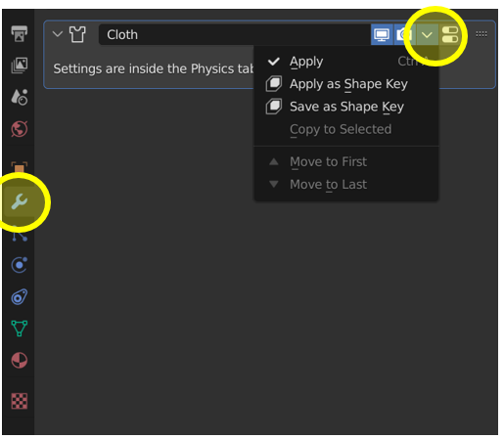Open the Texture properties checker tab
This screenshot has width=504, height=439.
coord(20,401)
